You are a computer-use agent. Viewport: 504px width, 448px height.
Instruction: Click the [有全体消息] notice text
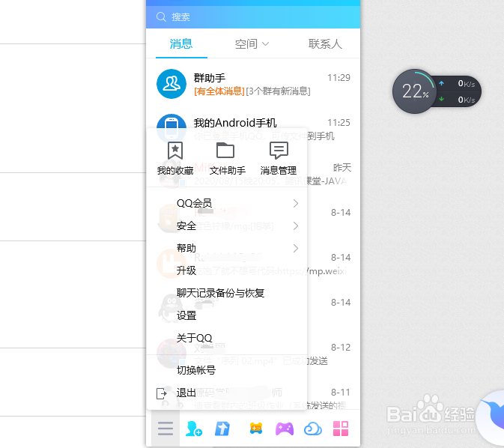219,91
